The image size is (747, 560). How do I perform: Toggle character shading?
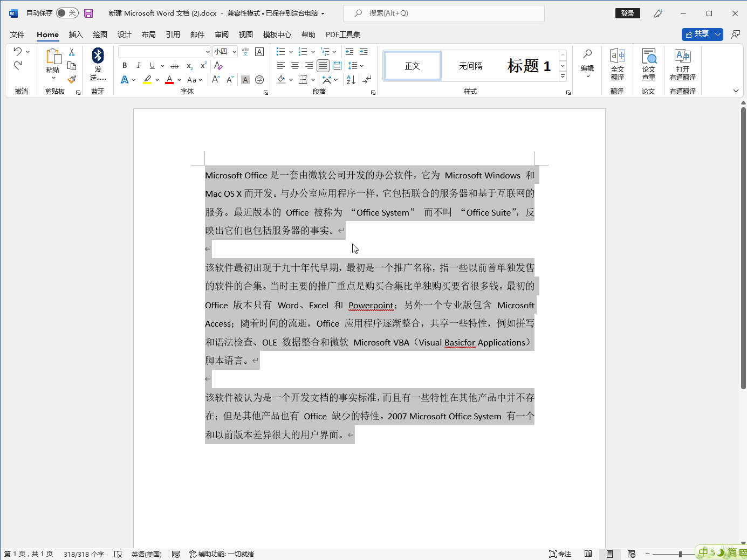(245, 80)
